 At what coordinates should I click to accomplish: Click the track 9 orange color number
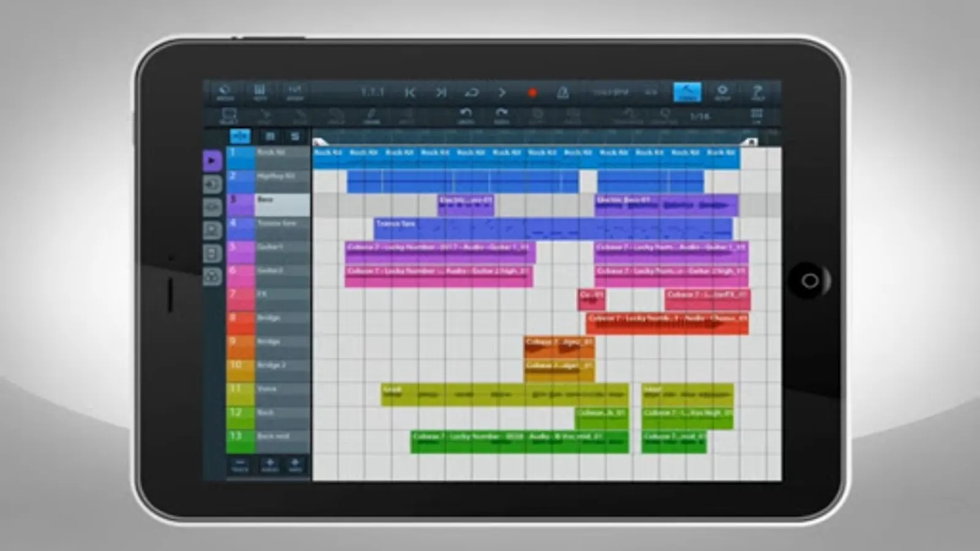(241, 347)
